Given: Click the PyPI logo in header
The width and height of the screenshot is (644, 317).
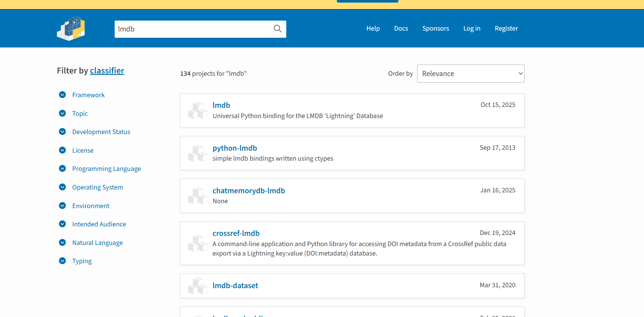Looking at the screenshot, I should coord(71,29).
